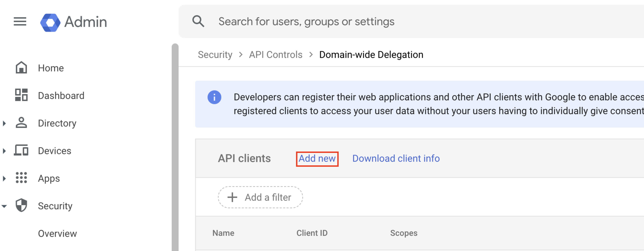The image size is (644, 251).
Task: Open Overview under Security
Action: [57, 233]
